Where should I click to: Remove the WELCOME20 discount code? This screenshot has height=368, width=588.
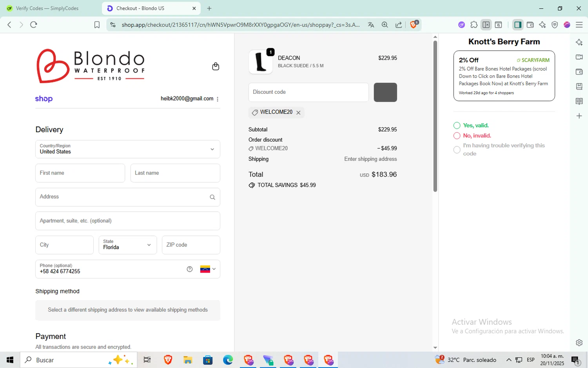pos(298,113)
